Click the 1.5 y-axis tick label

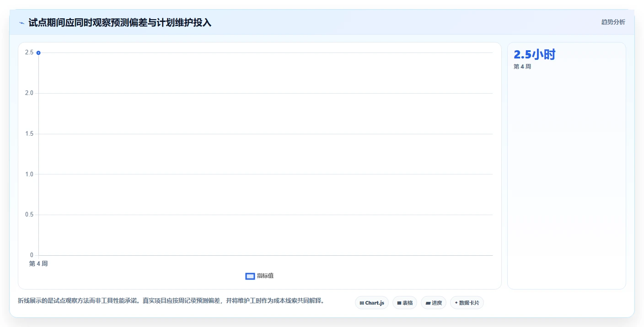coord(29,134)
